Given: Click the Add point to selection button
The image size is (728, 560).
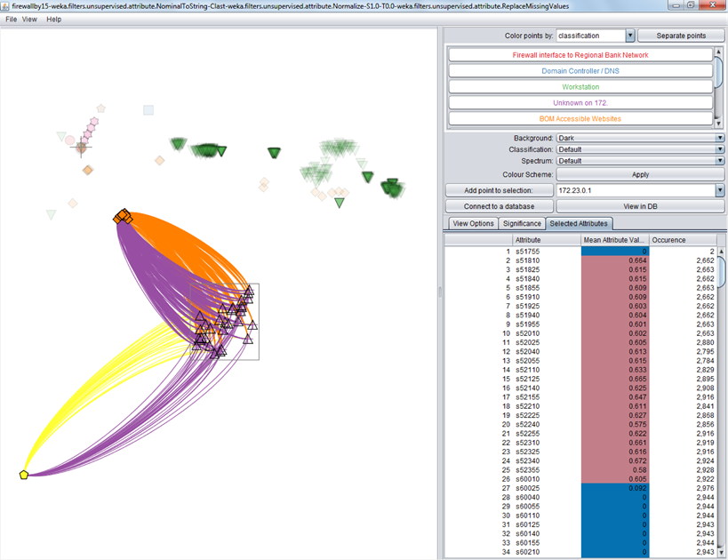Looking at the screenshot, I should point(499,190).
